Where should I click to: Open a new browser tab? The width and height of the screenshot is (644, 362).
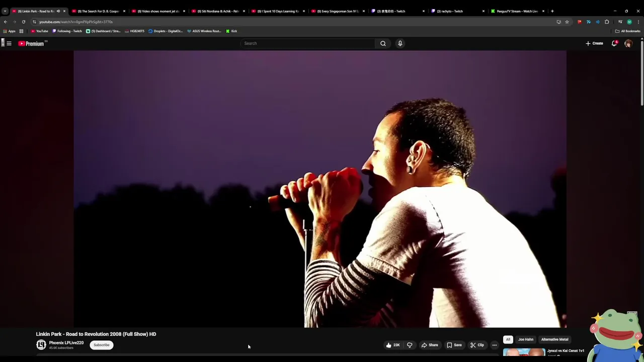(552, 11)
